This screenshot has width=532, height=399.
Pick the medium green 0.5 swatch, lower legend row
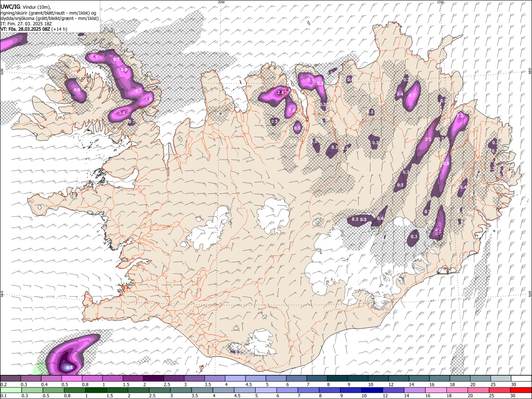tap(54, 390)
